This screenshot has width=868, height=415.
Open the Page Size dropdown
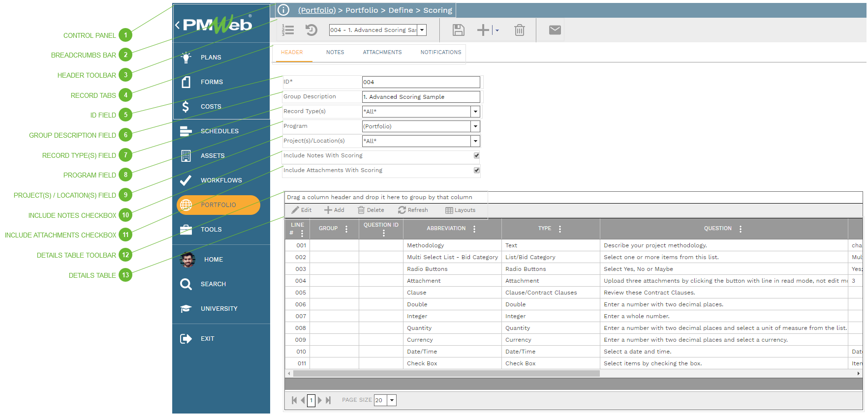tap(392, 400)
